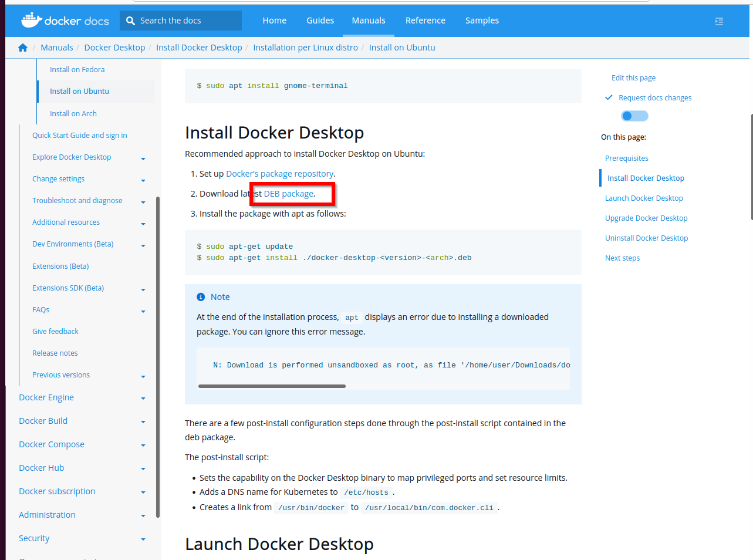753x560 pixels.
Task: Expand Docker Build arrow
Action: [143, 422]
